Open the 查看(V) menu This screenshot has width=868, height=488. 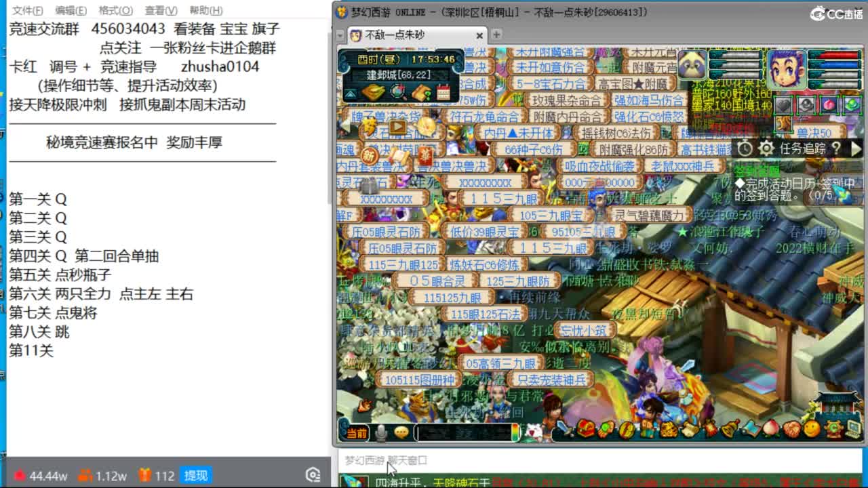point(161,10)
